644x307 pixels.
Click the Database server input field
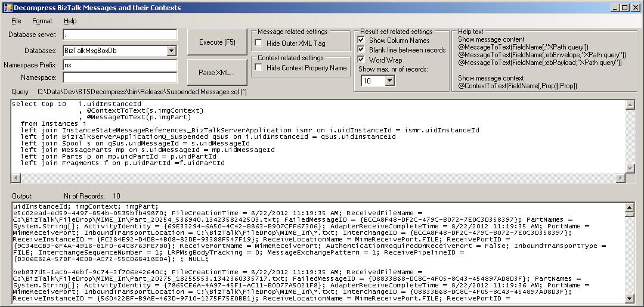click(x=120, y=35)
